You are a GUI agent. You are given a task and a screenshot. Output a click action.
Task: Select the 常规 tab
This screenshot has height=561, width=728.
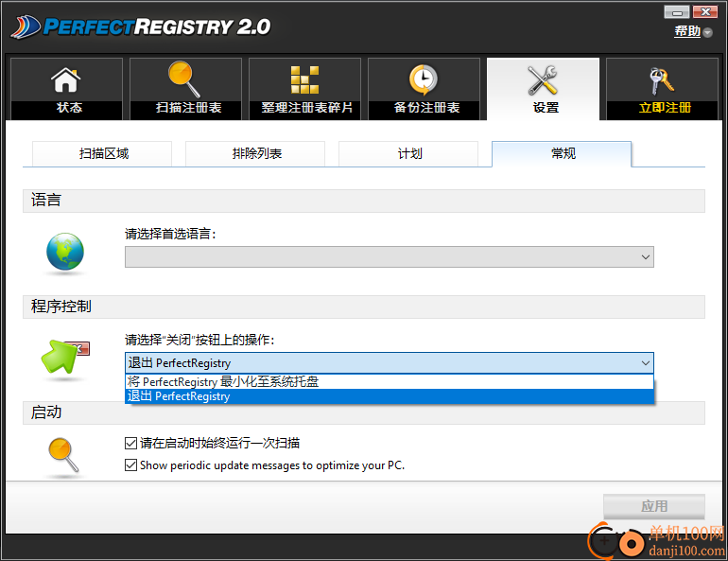(x=562, y=153)
